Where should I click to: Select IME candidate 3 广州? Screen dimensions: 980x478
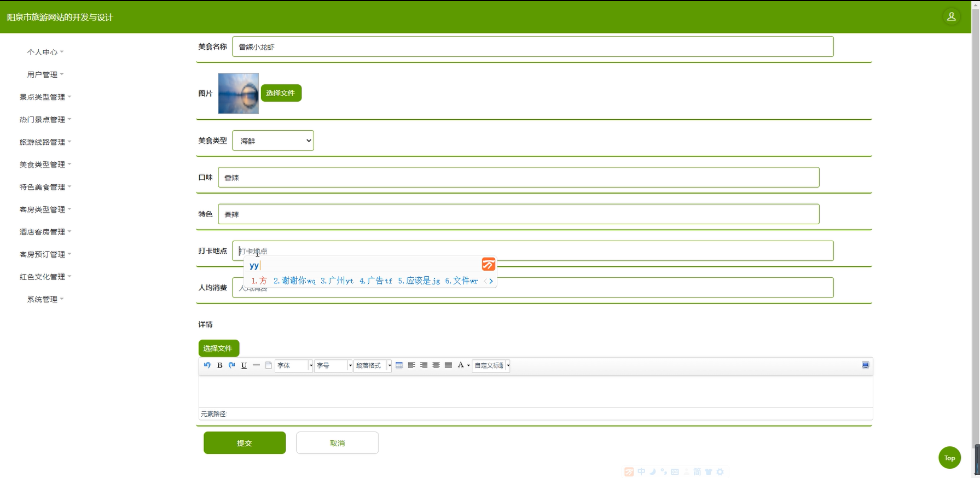[x=337, y=281]
